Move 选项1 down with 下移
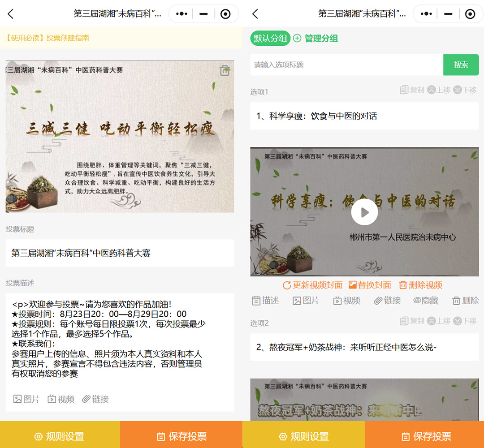The image size is (484, 448). pos(465,90)
